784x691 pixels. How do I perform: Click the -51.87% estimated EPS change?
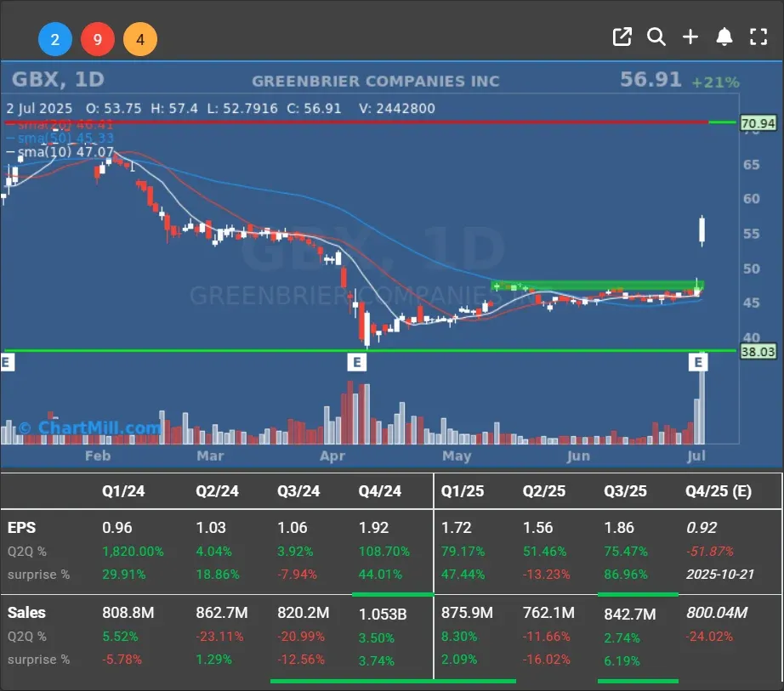click(710, 552)
